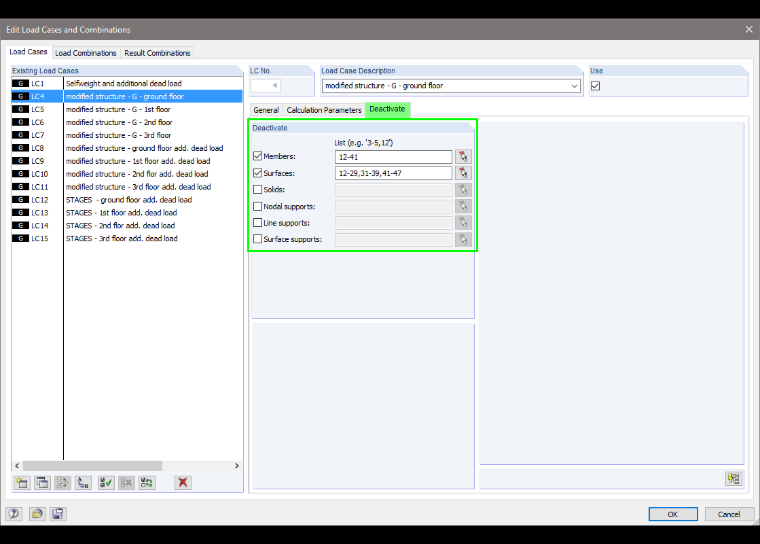Delete the selected load case with the red X
Screen dimensions: 760x544
(x=183, y=482)
